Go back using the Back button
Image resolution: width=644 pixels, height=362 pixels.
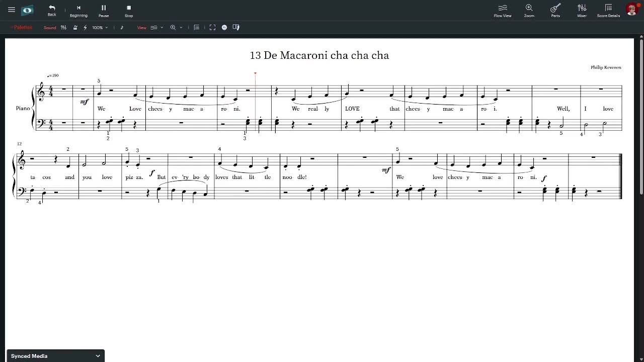52,10
